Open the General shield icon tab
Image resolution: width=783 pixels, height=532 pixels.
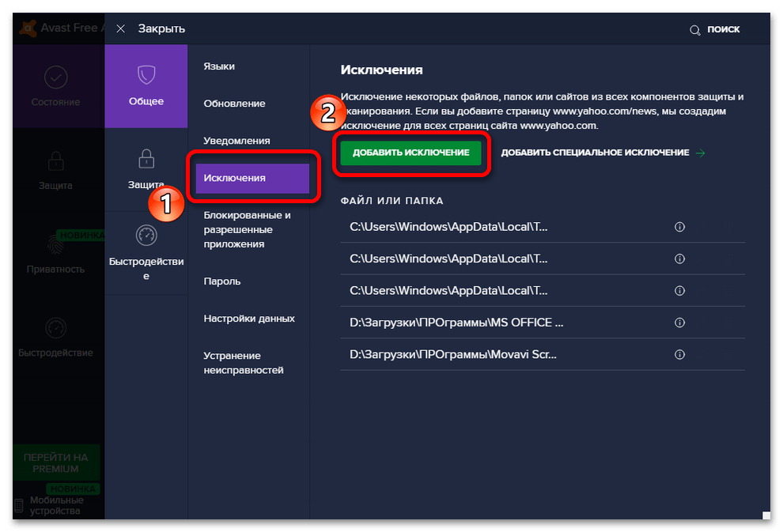click(x=146, y=76)
